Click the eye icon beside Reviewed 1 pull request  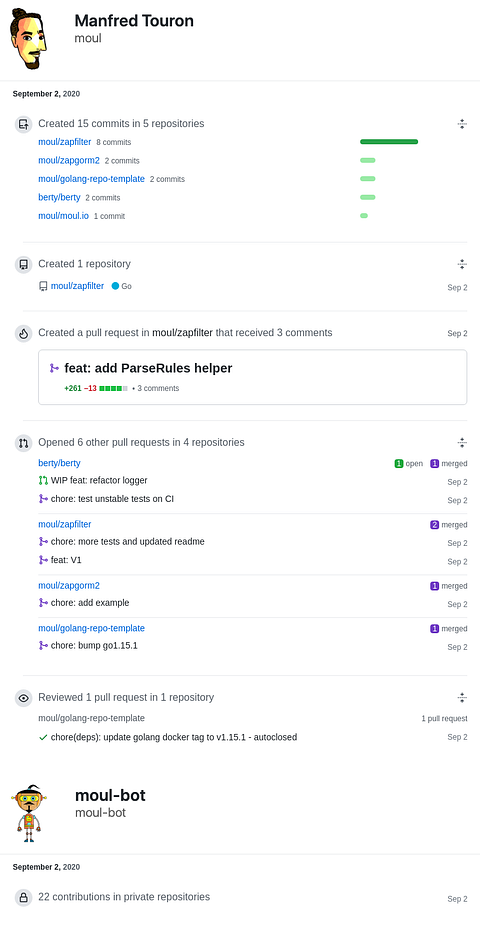23,698
